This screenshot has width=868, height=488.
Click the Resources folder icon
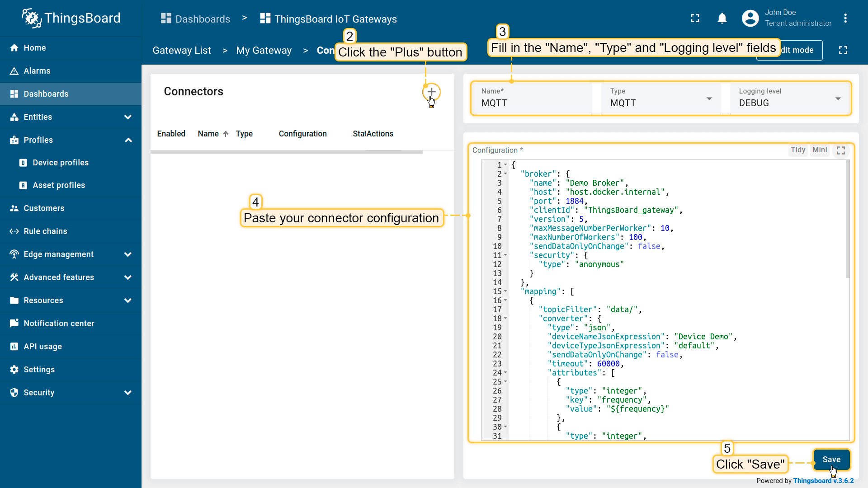tap(14, 300)
